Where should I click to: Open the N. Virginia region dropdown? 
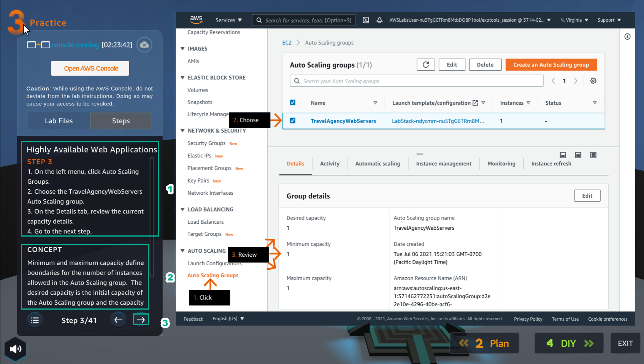click(574, 20)
